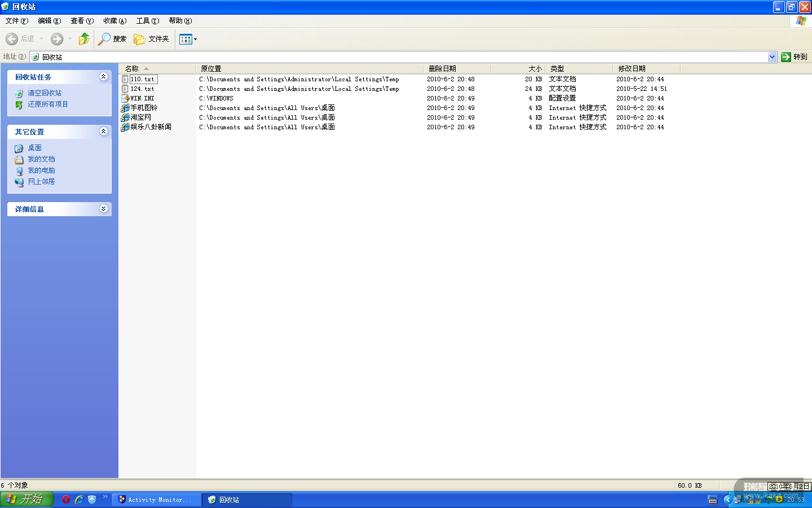Click the C:\WINDOWS original location cell
812x508 pixels.
pos(216,99)
